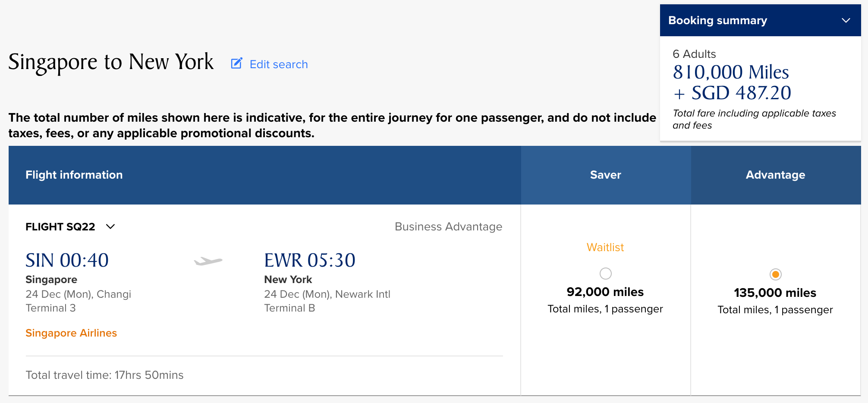Click the Edit search pencil icon
The image size is (868, 403).
[x=236, y=64]
